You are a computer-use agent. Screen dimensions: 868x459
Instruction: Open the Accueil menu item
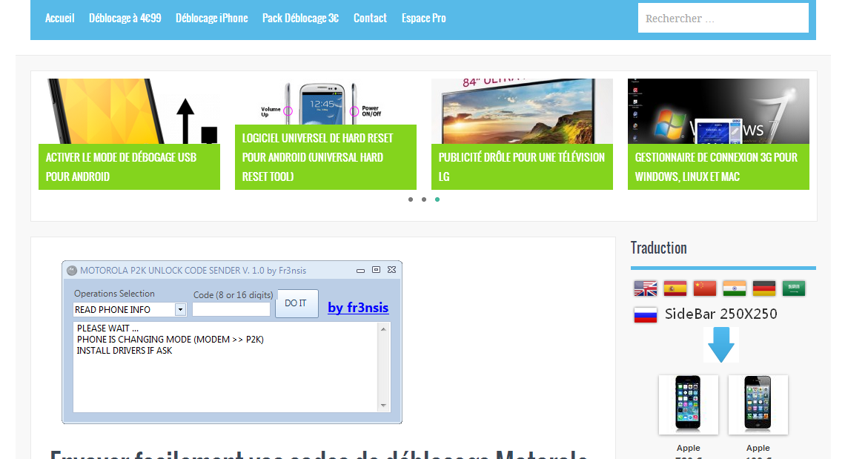pyautogui.click(x=59, y=19)
